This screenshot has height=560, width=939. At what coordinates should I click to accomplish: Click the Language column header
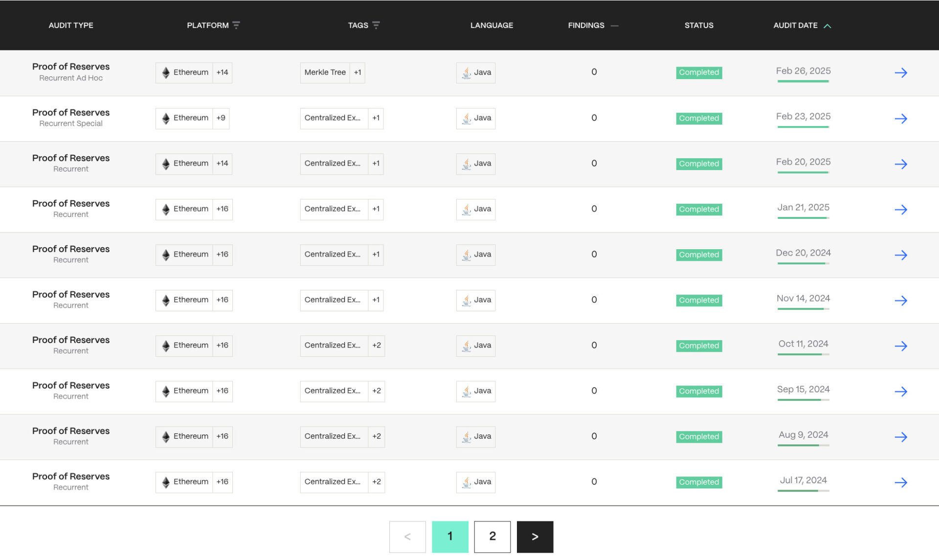pyautogui.click(x=492, y=25)
